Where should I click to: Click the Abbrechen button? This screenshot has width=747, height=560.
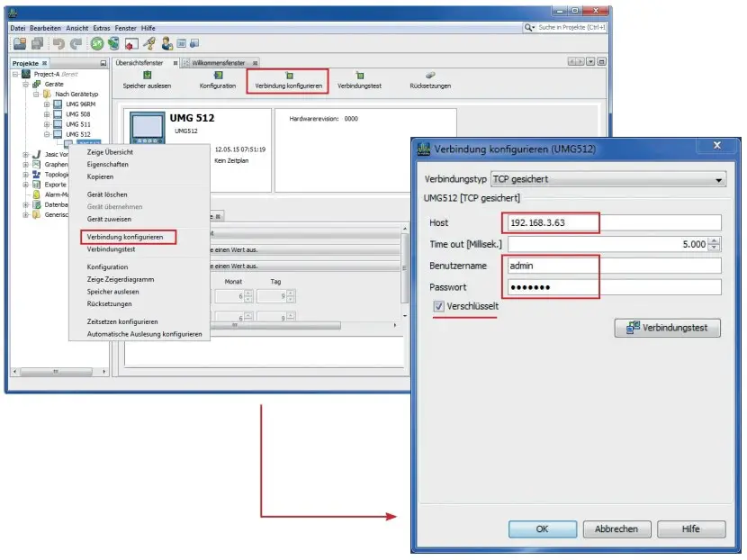click(616, 529)
